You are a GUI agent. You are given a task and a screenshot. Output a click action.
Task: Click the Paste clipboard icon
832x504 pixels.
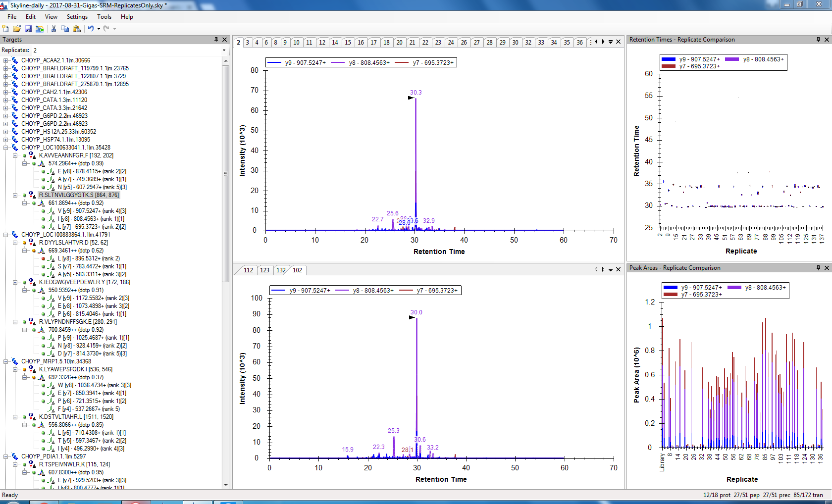(77, 29)
